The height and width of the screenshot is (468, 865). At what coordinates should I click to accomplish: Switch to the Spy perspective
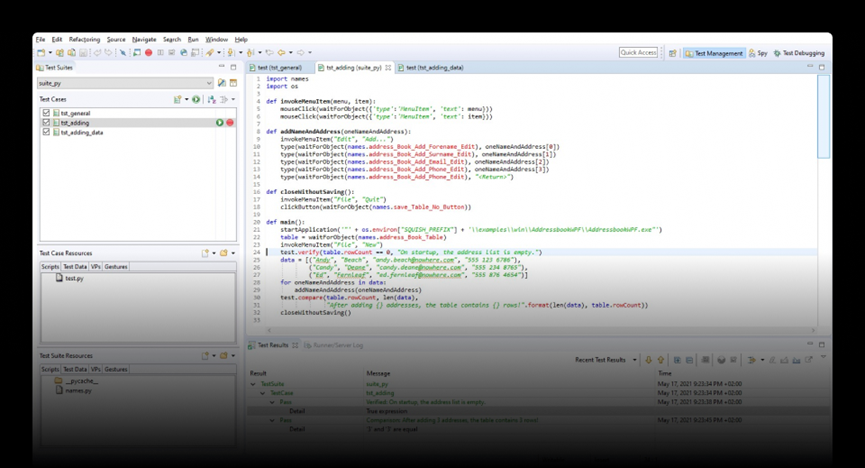[759, 53]
